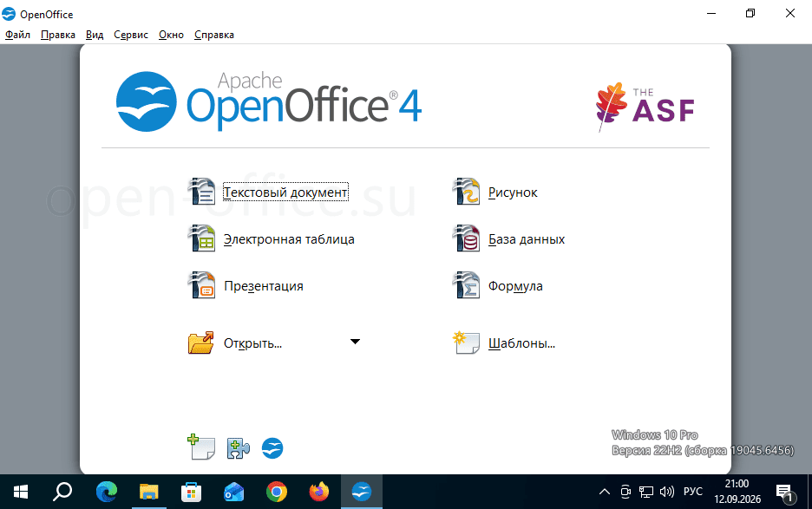The image size is (812, 509).
Task: Click the Templates (Шаблоны) icon
Action: click(466, 343)
